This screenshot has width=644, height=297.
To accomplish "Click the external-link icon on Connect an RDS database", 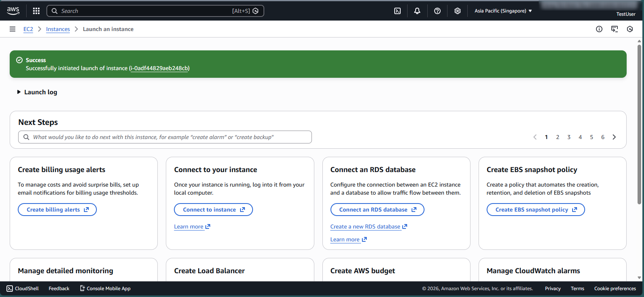I will 414,210.
